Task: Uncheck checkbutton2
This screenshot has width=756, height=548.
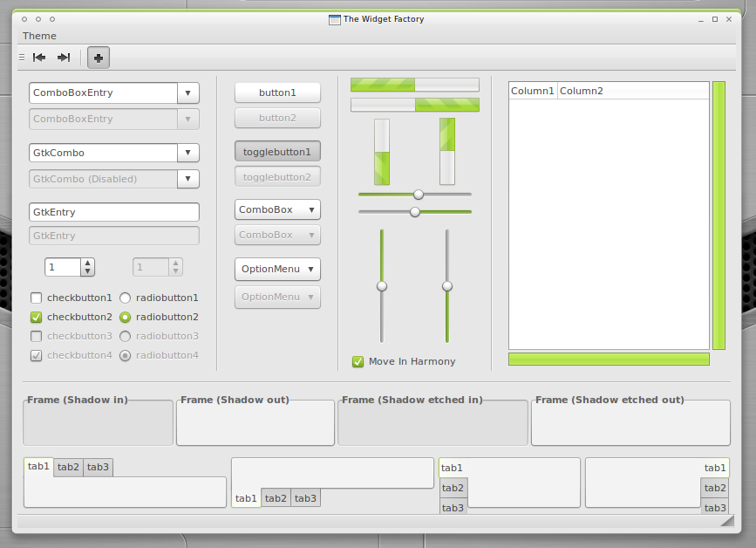Action: pos(71,317)
